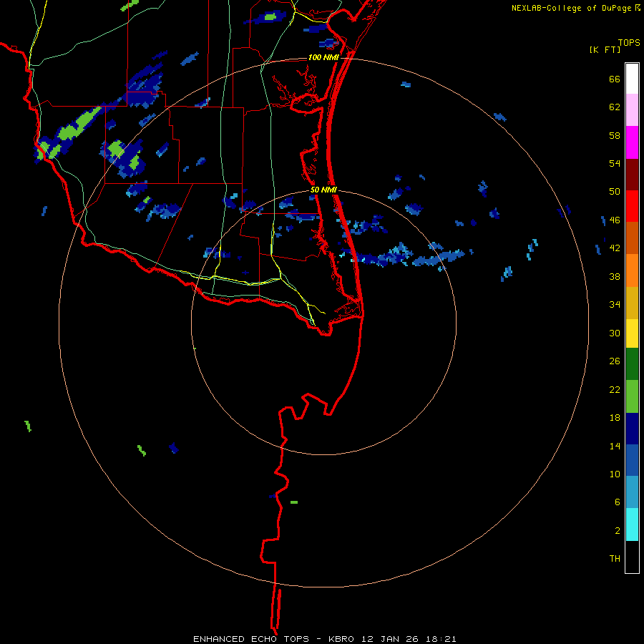Image resolution: width=644 pixels, height=644 pixels.
Task: Click the 54 legend value
Action: coord(615,163)
